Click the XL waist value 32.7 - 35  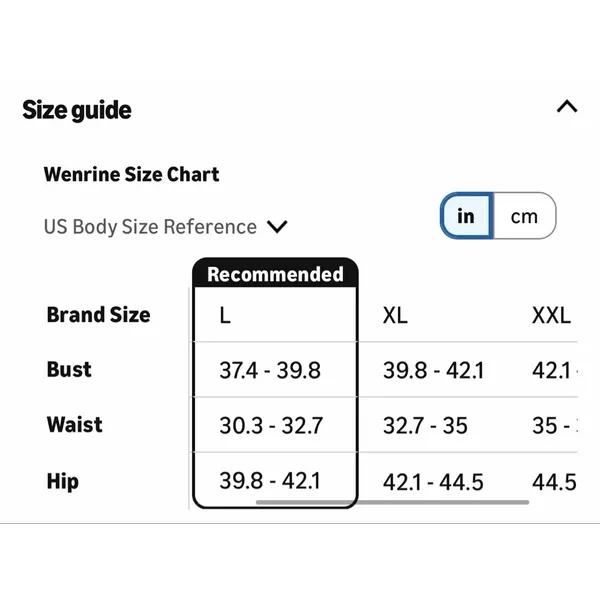pos(425,426)
